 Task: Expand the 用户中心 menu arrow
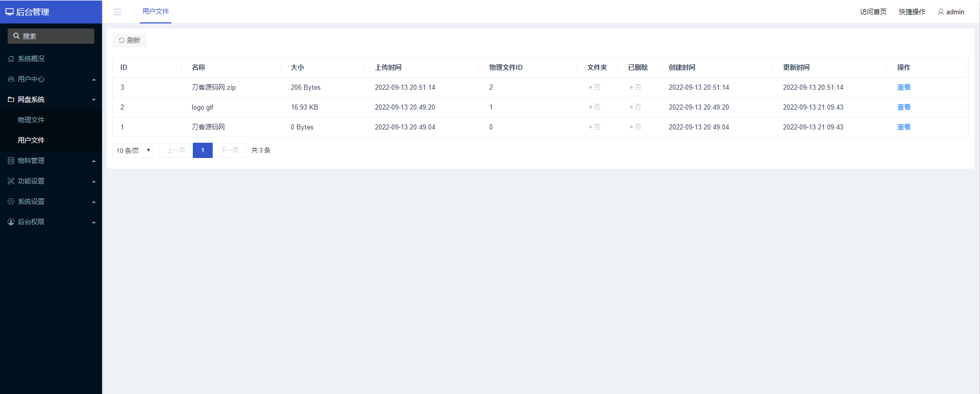(94, 80)
